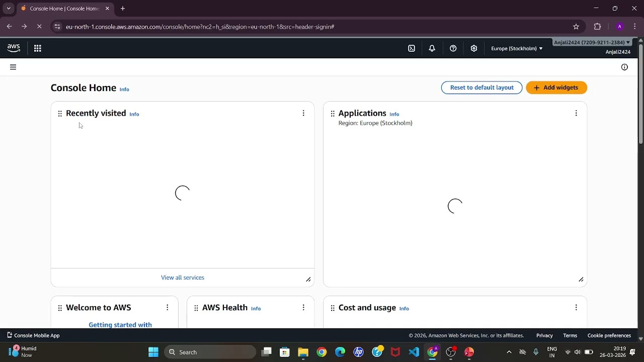Open Microsoft Edge from the taskbar
This screenshot has height=362, width=644.
pos(340,352)
